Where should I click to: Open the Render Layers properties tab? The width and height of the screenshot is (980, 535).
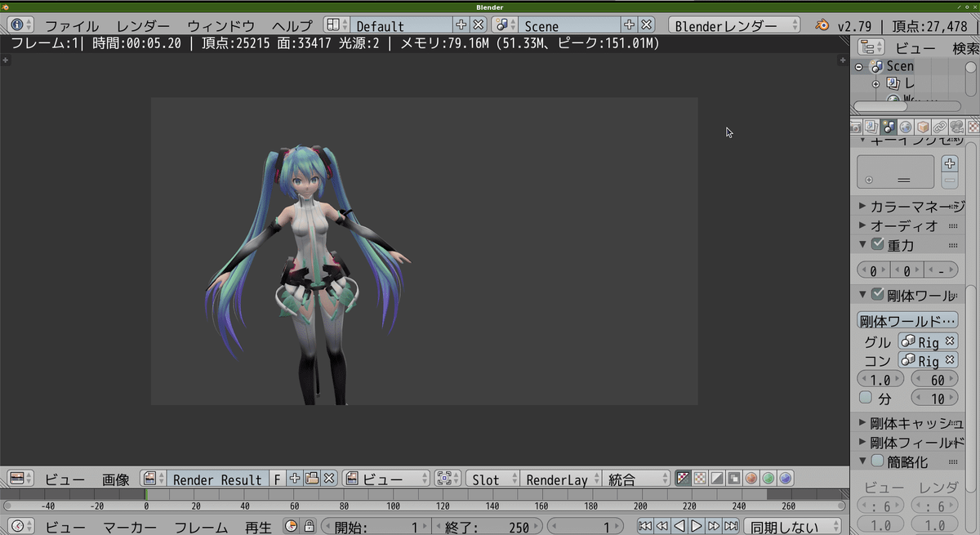click(x=871, y=127)
